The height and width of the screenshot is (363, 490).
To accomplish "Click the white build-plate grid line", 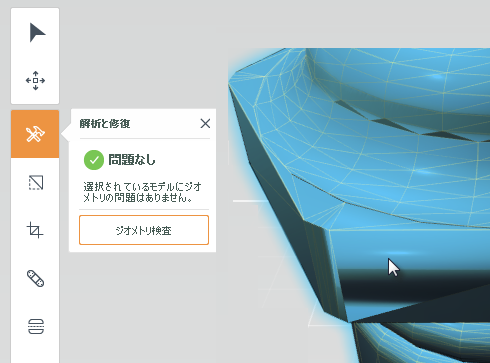I will [247, 201].
